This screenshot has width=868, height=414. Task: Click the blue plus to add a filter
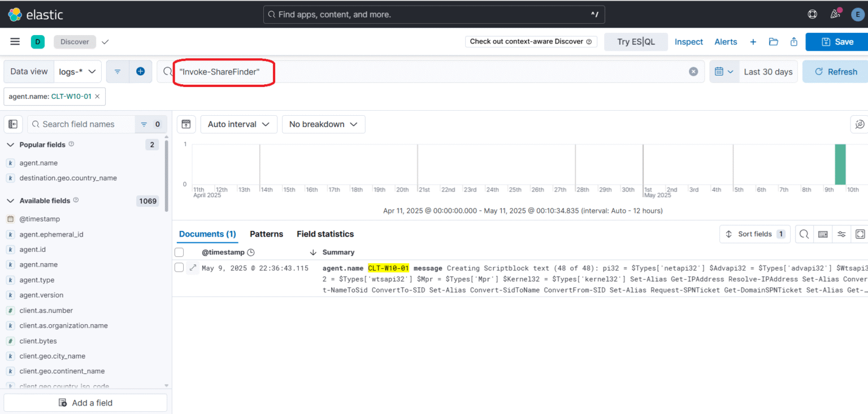(141, 71)
